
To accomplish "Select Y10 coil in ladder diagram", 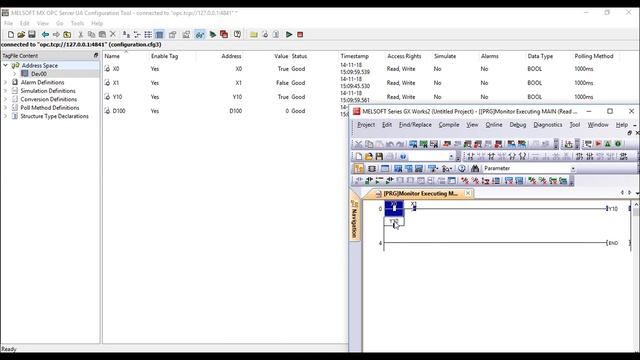I will (x=612, y=209).
